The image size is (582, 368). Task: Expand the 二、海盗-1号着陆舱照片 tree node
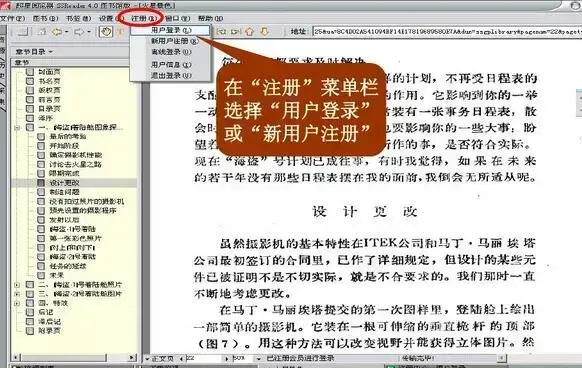tap(17, 285)
